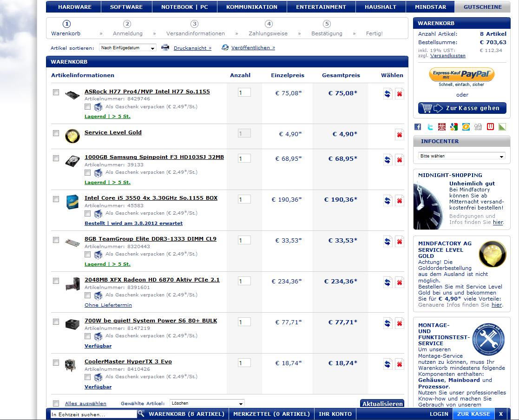Open the Druckansicht link
Viewport: 519px width, 420px height.
click(x=193, y=48)
